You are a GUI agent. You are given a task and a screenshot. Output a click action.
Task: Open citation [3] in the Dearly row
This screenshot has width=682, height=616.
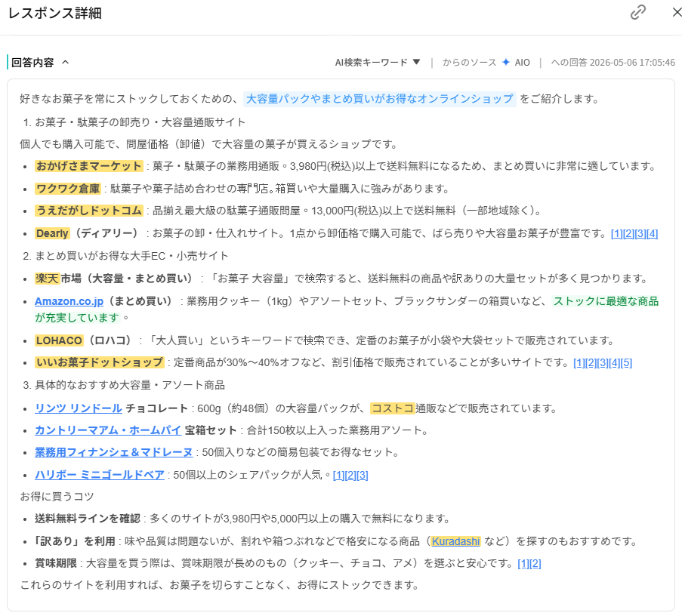(640, 234)
